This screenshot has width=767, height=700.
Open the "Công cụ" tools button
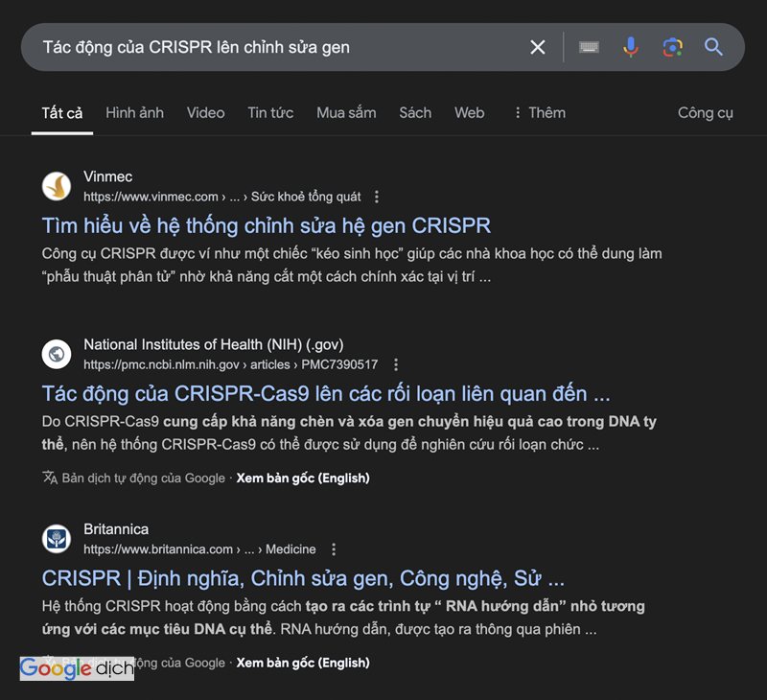705,113
